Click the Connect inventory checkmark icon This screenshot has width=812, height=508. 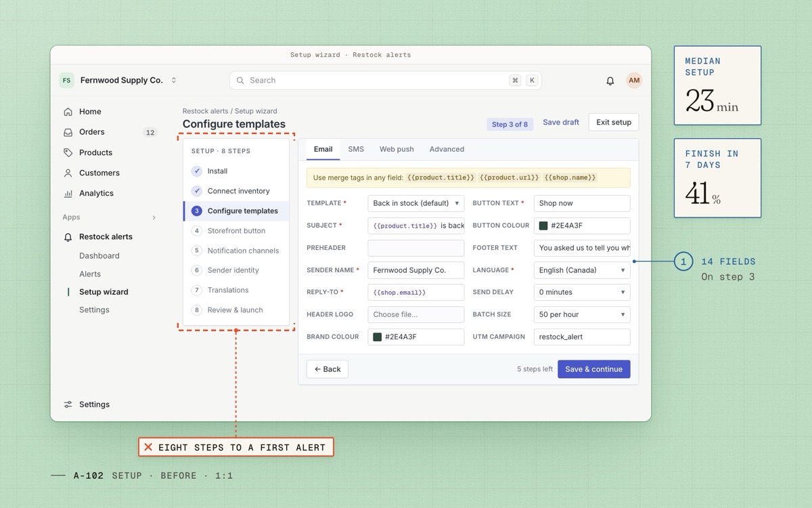pyautogui.click(x=197, y=191)
